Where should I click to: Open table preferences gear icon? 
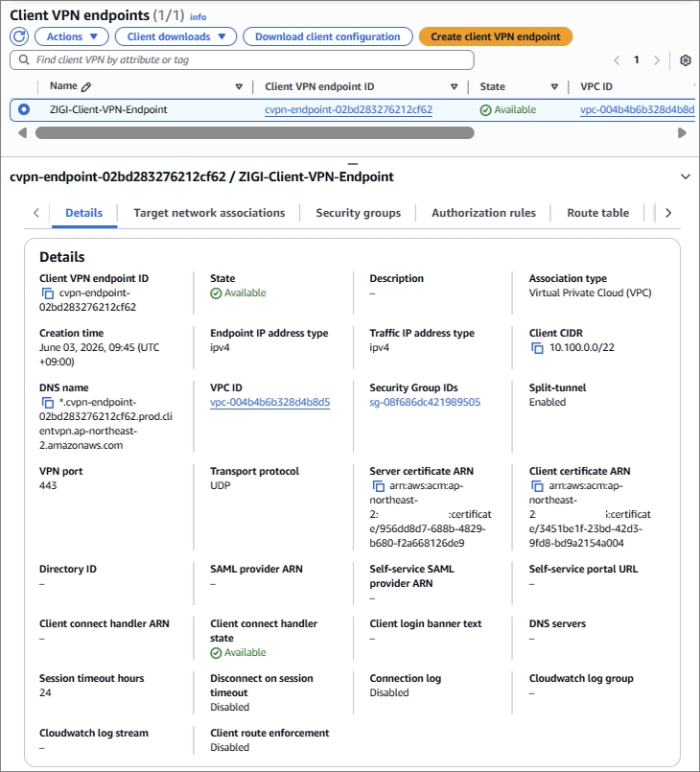686,60
